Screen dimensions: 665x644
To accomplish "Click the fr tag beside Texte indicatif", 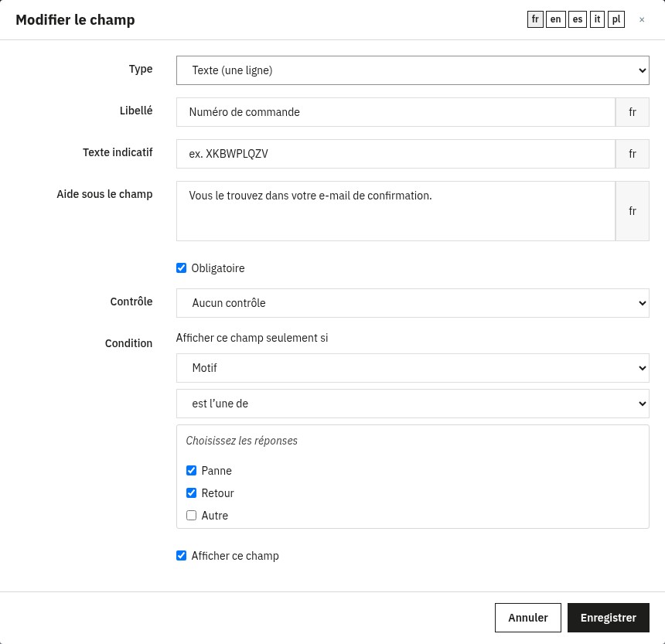I will [x=633, y=154].
